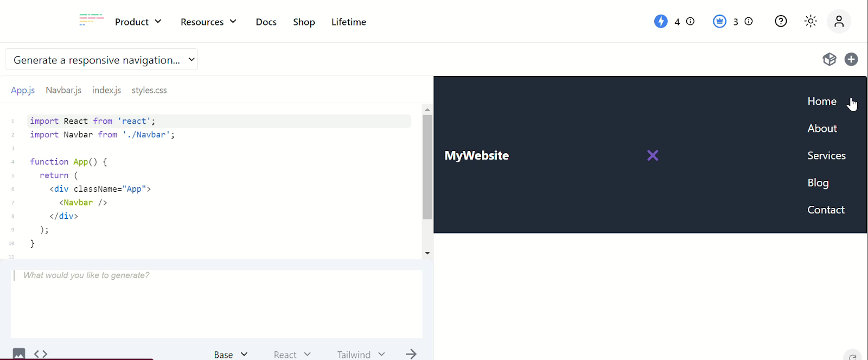The image size is (868, 360).
Task: Focus the 'What would you like to generate?' field
Action: click(216, 304)
